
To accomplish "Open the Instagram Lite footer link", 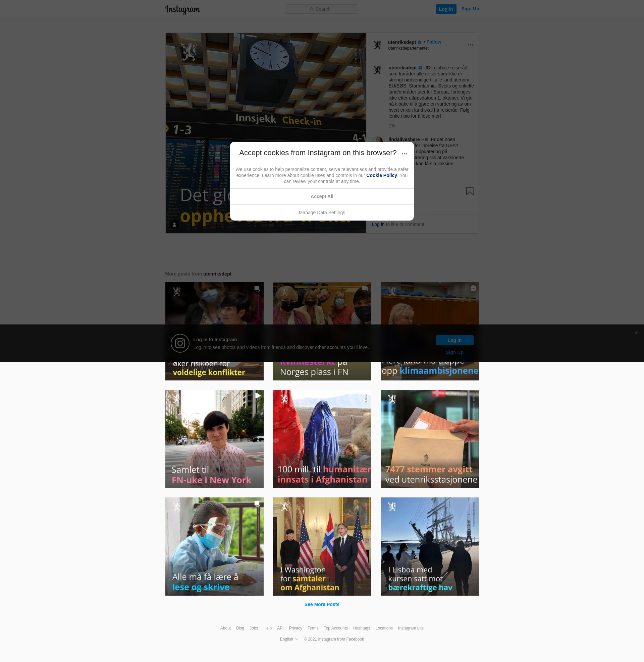I will point(411,628).
